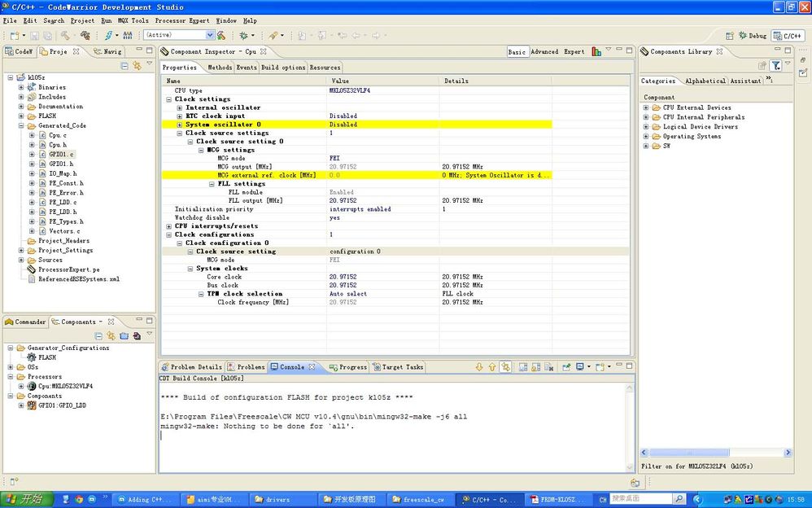
Task: Collapse all in the Components view toolbar
Action: (x=98, y=336)
